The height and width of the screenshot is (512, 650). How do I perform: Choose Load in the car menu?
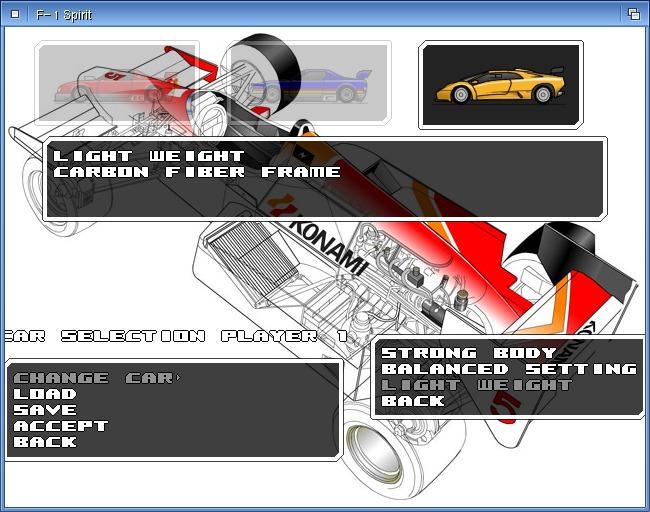click(45, 394)
